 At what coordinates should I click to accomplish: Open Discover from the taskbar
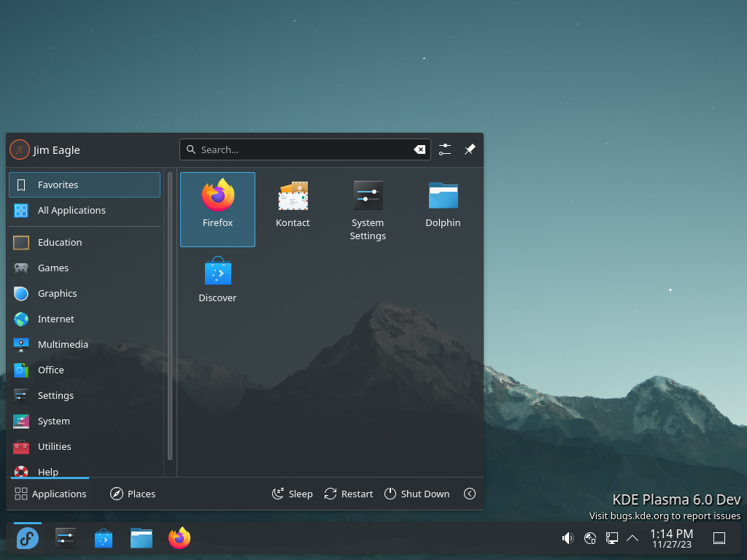coord(104,539)
